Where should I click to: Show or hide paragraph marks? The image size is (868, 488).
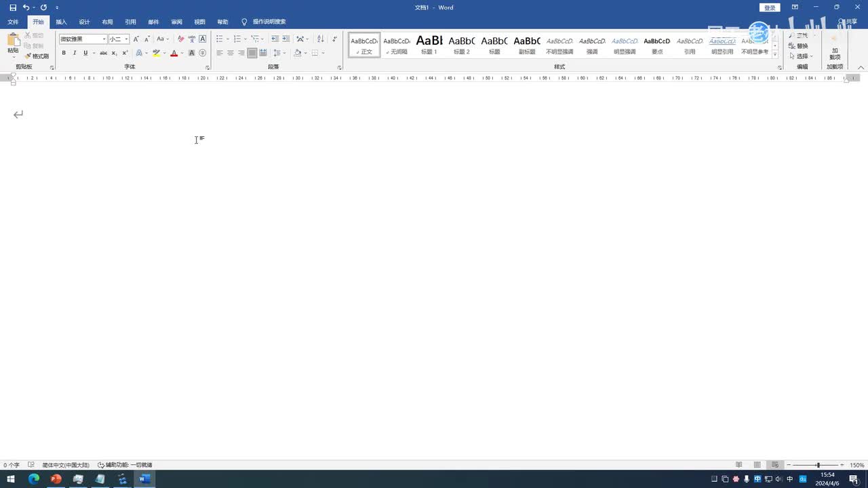[334, 39]
